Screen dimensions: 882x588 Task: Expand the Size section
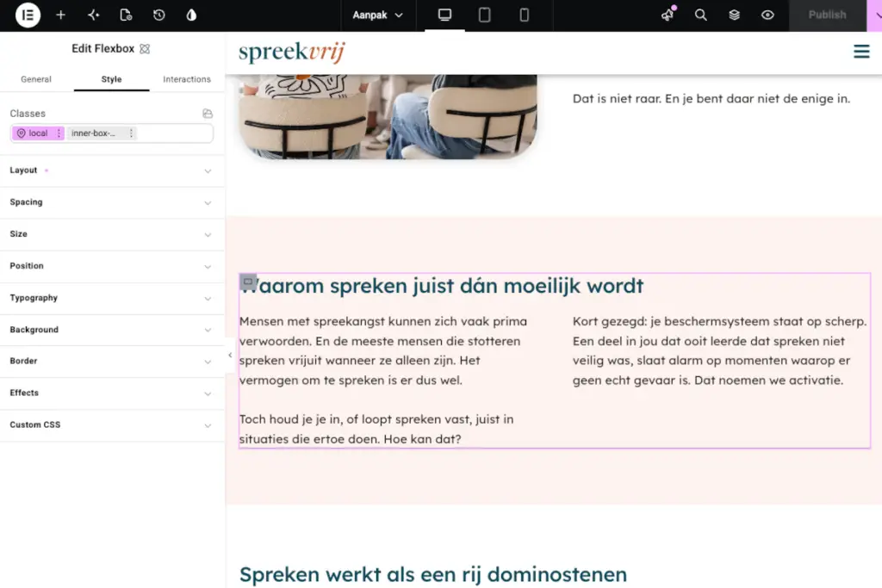click(x=111, y=234)
